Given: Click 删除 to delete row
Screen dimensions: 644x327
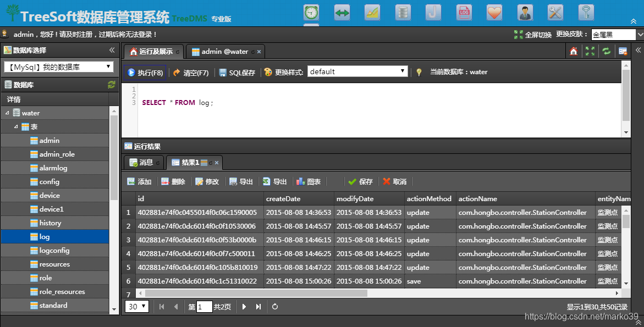Looking at the screenshot, I should pyautogui.click(x=173, y=181).
